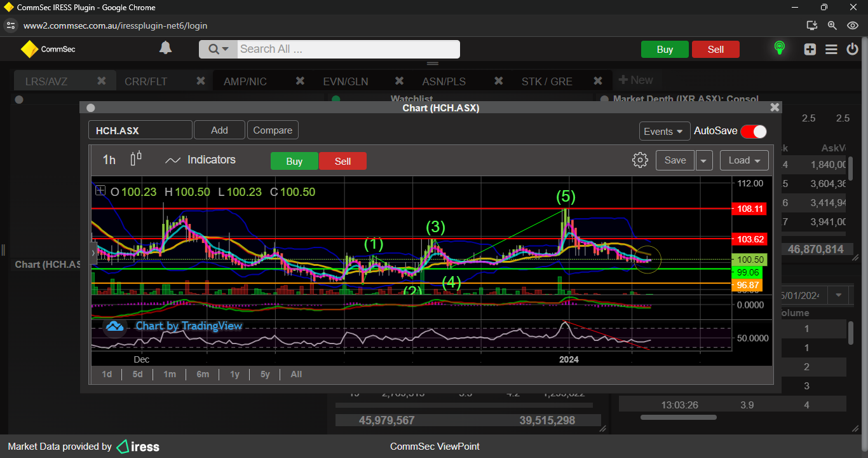Select the 6m time range
Screen dimensions: 868x458
click(x=203, y=374)
